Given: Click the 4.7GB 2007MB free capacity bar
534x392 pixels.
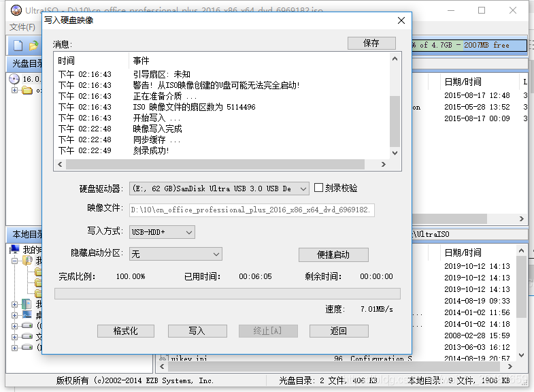Looking at the screenshot, I should click(469, 46).
